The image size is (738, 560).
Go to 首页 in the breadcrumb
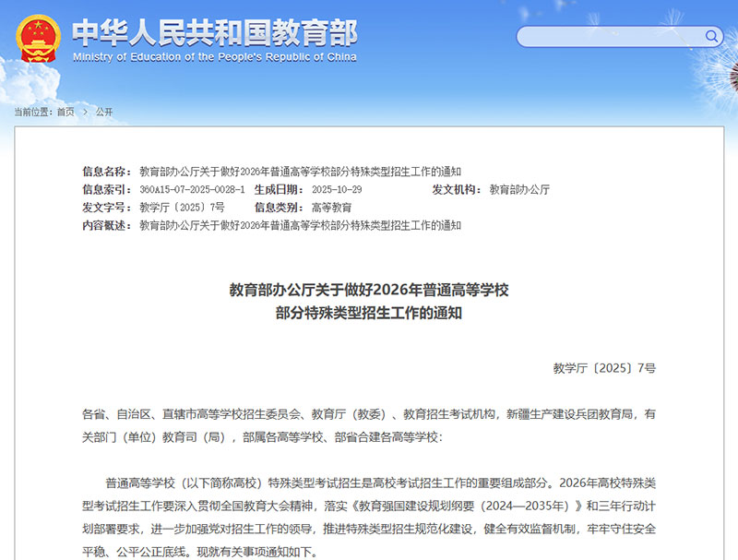point(65,112)
